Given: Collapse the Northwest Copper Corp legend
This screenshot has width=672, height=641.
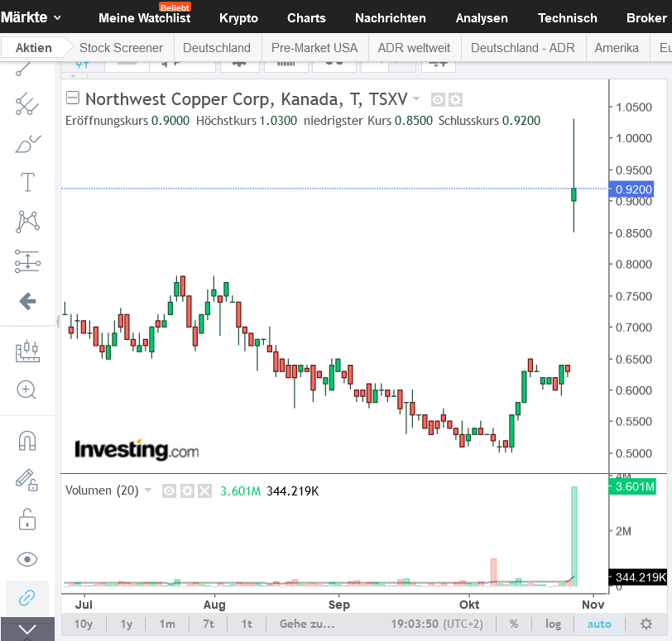Looking at the screenshot, I should (x=73, y=98).
